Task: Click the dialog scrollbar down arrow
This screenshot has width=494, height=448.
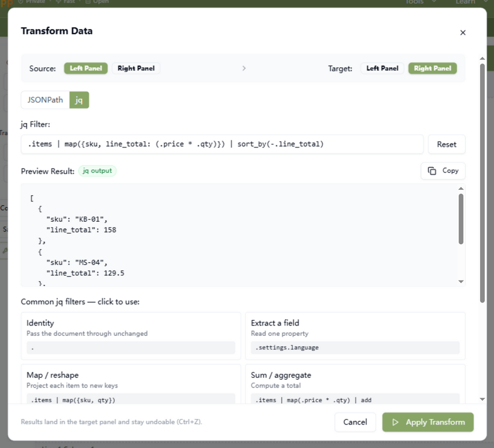Action: tap(482, 399)
